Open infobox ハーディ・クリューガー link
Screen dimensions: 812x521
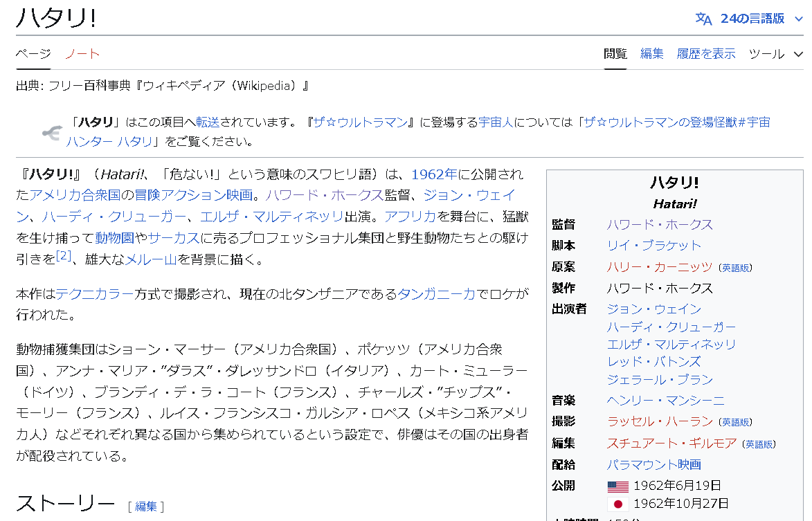(671, 327)
